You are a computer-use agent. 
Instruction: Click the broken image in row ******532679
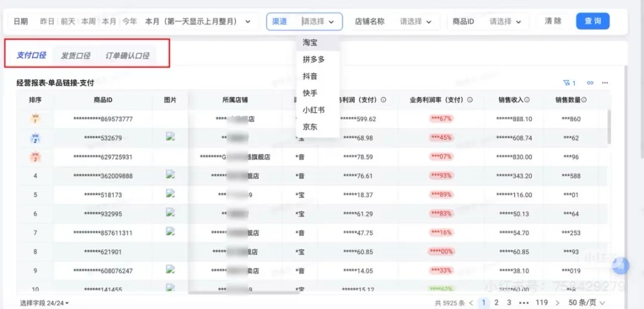tap(171, 137)
